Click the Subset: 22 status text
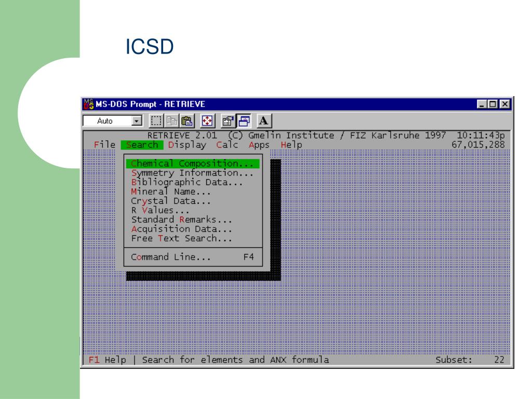The height and width of the screenshot is (399, 532). 470,360
